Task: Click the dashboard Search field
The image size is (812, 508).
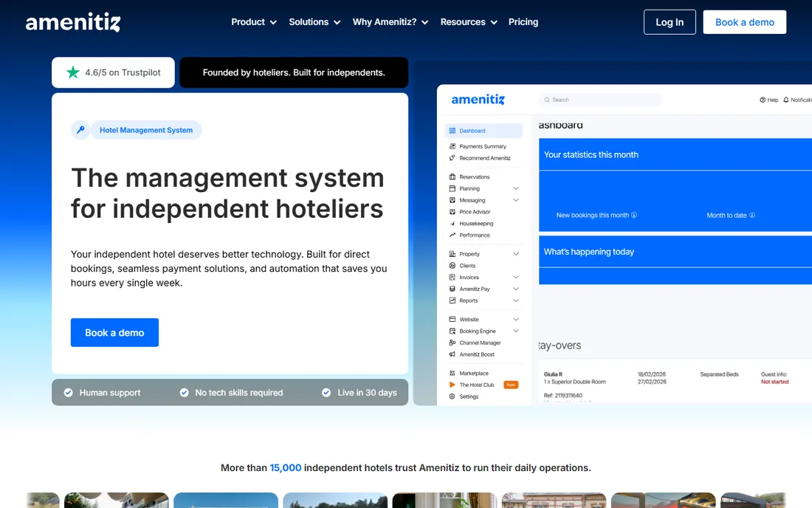Action: click(x=601, y=100)
